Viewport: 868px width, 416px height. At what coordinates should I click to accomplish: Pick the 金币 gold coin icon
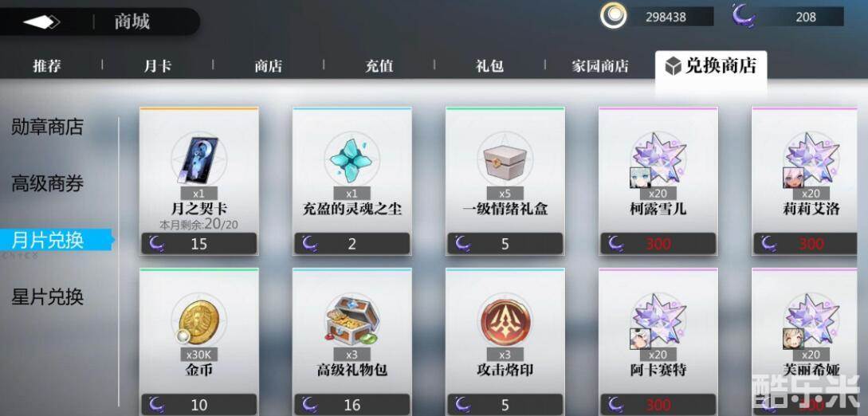(198, 320)
